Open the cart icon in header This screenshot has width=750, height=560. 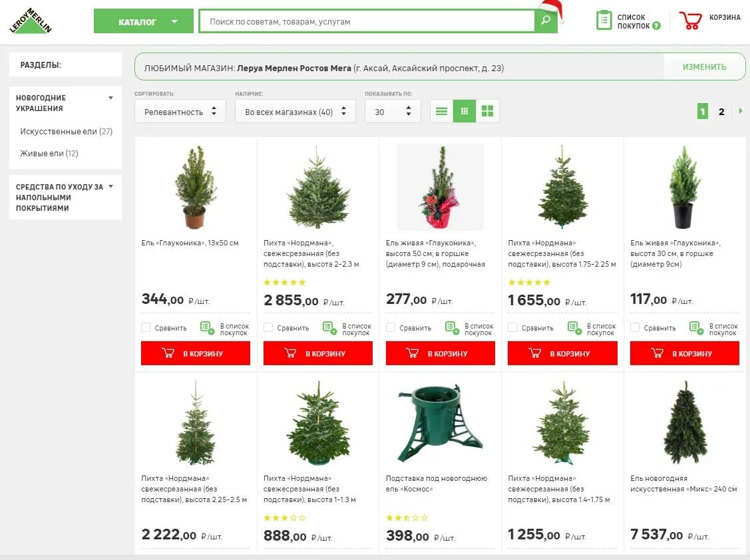[691, 20]
